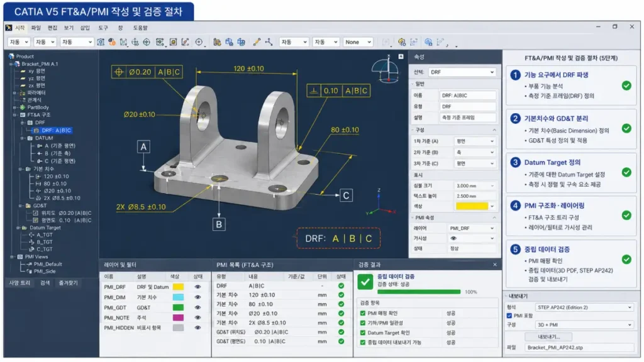Click the PMI 구조화 · 레이어링 step title

(x=554, y=206)
